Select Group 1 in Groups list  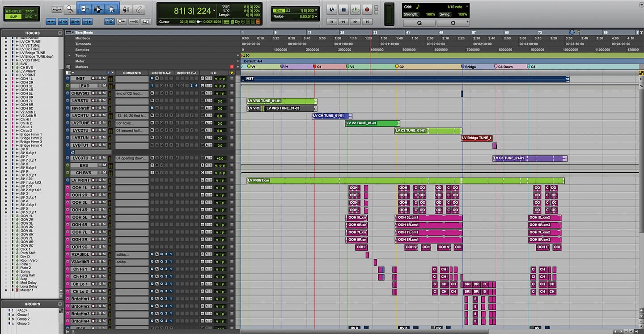coord(23,315)
